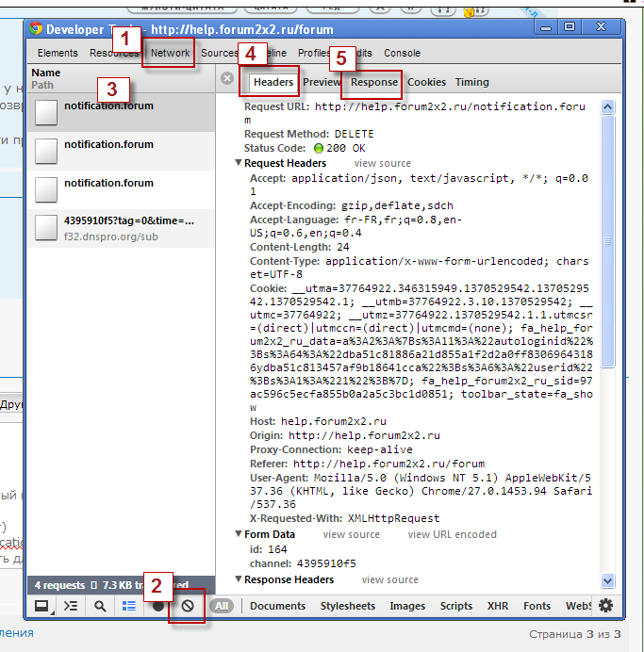Collapse the Request Headers section
Screen dimensions: 644x652
(x=239, y=163)
